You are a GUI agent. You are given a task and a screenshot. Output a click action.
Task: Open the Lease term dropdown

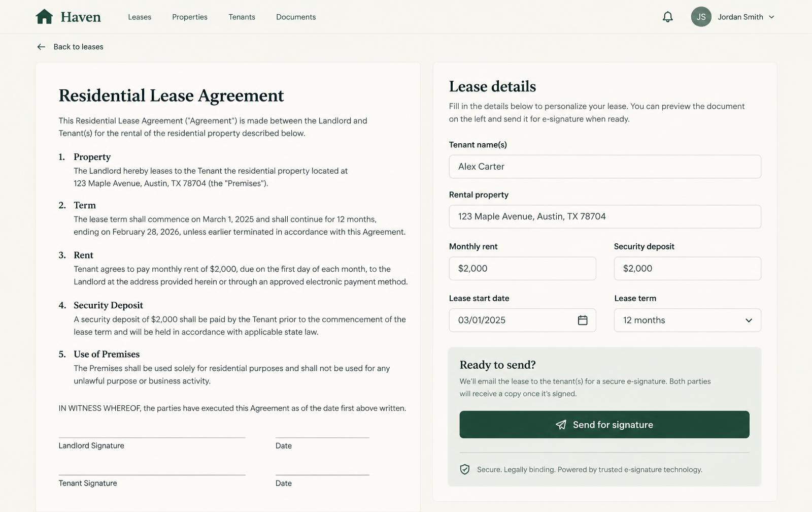(x=687, y=320)
